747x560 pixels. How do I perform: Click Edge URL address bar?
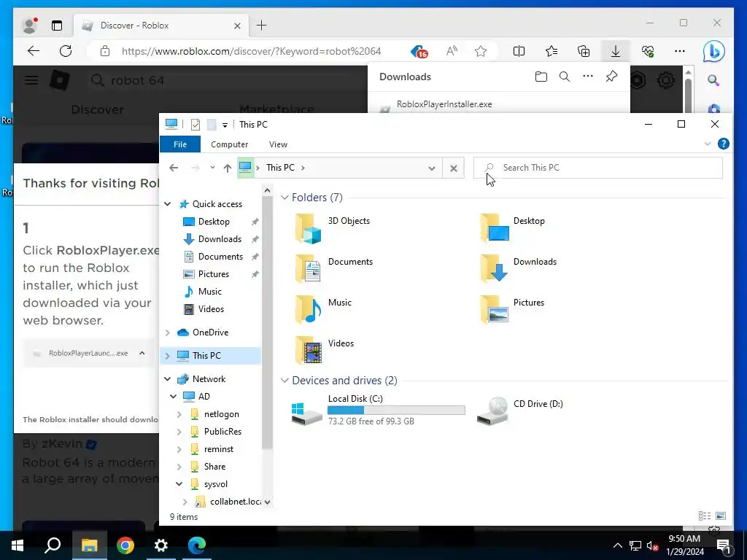[251, 51]
